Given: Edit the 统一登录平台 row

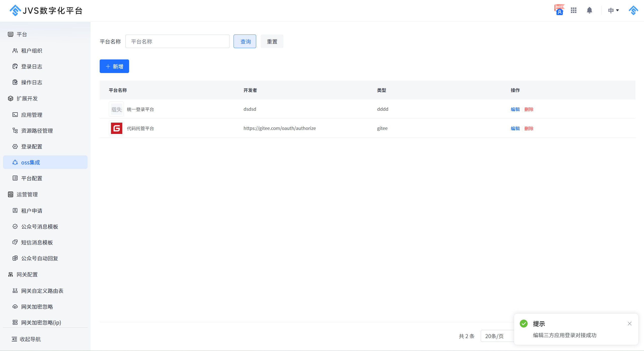Looking at the screenshot, I should point(515,109).
